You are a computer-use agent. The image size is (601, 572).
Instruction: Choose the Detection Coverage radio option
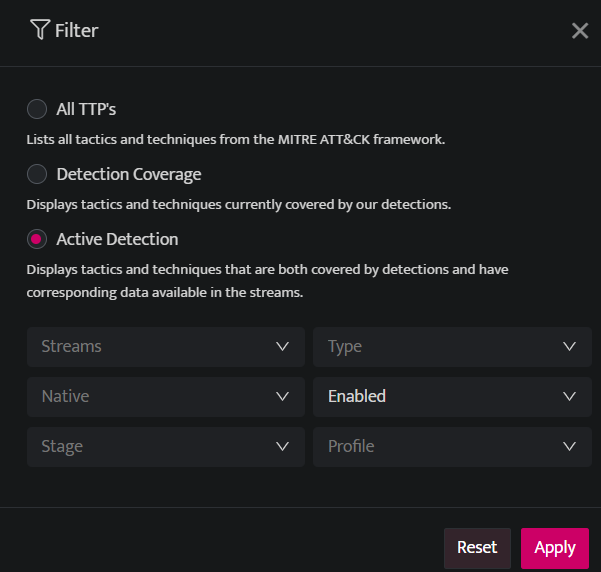(x=37, y=174)
